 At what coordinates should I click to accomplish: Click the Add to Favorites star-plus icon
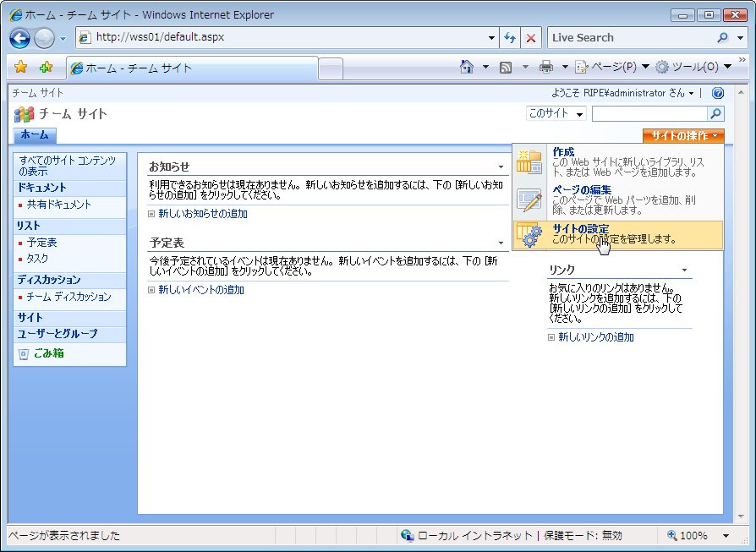[x=46, y=67]
